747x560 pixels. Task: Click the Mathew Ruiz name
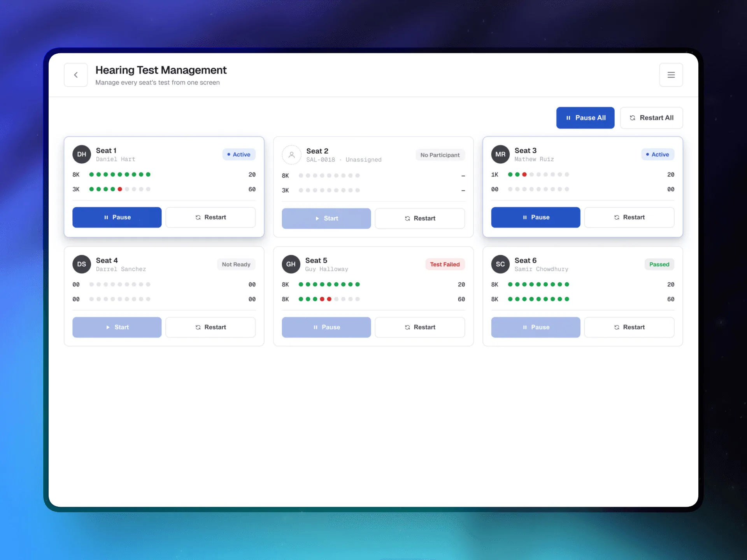pos(534,159)
